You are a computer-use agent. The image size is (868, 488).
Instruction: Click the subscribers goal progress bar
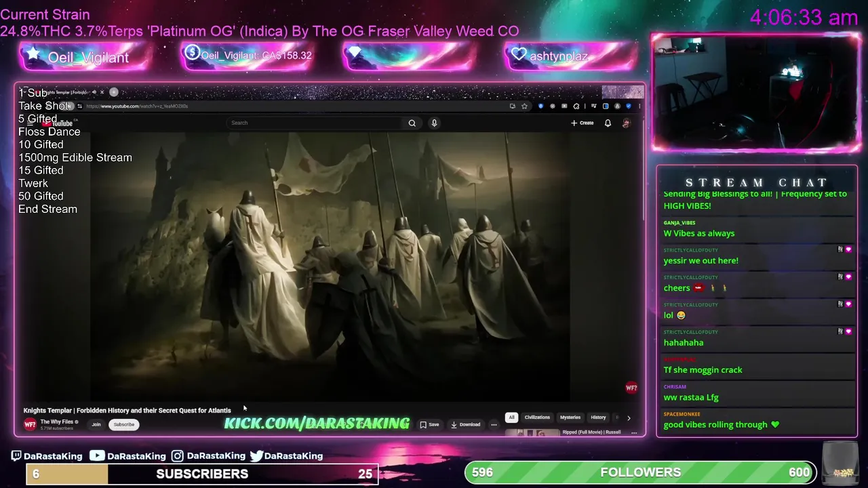(x=202, y=474)
